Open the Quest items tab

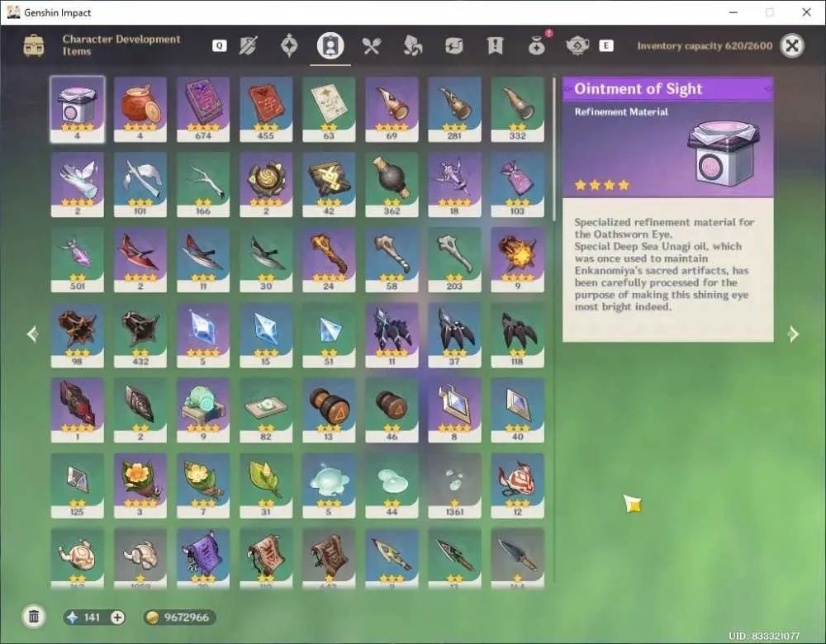click(x=495, y=45)
